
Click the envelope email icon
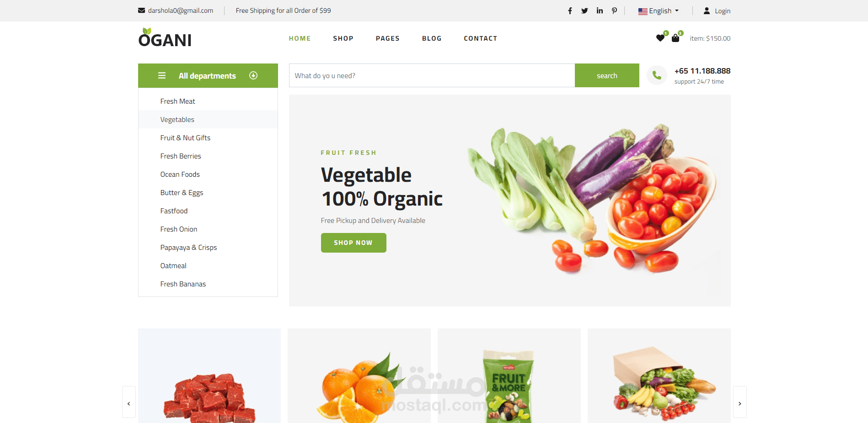pyautogui.click(x=142, y=11)
